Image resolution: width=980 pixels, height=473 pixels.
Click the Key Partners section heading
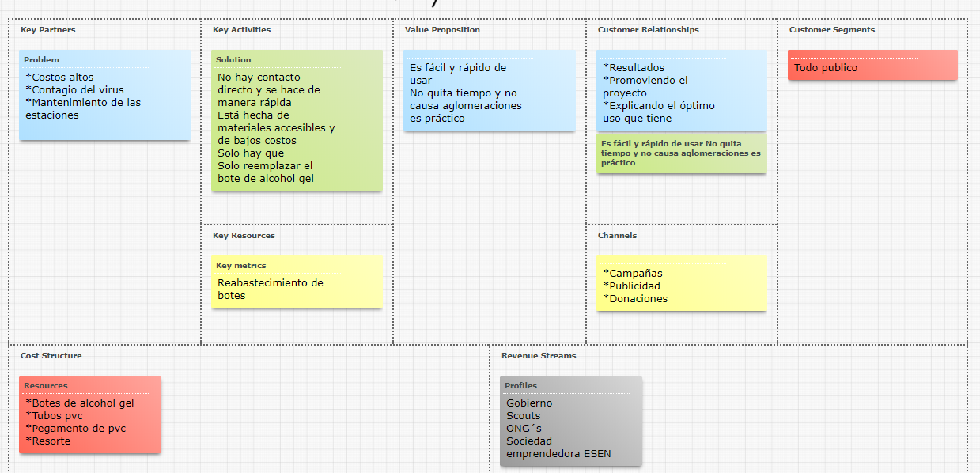pos(48,30)
